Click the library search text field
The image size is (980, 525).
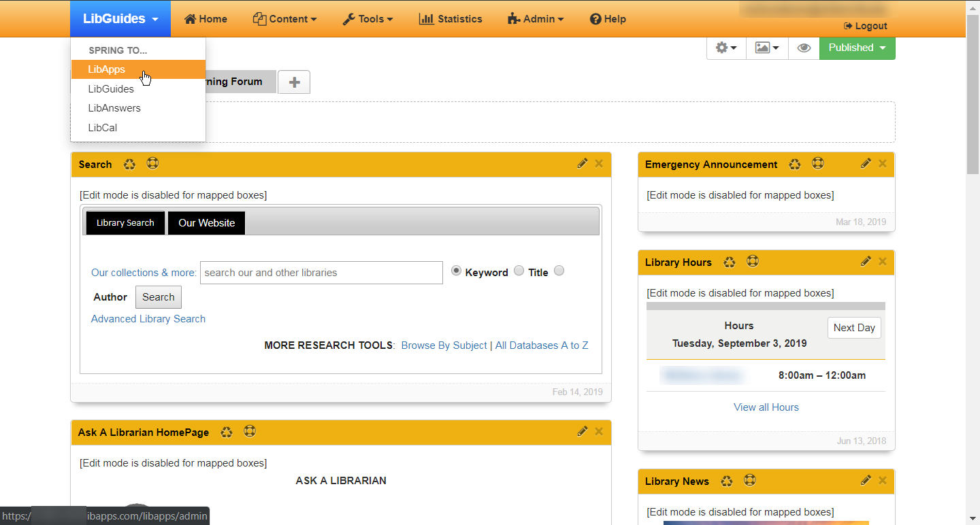pyautogui.click(x=321, y=273)
